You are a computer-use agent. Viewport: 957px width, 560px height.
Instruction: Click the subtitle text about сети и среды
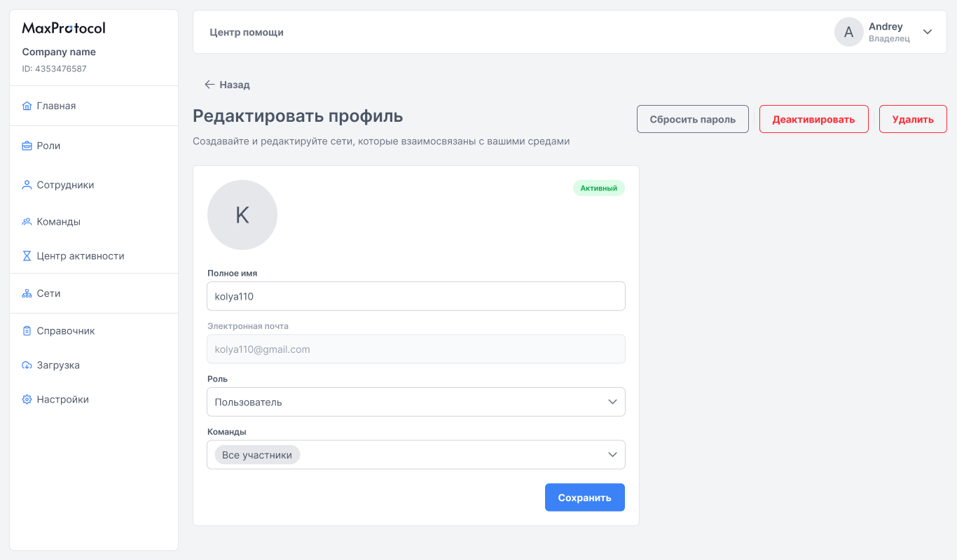pos(381,141)
